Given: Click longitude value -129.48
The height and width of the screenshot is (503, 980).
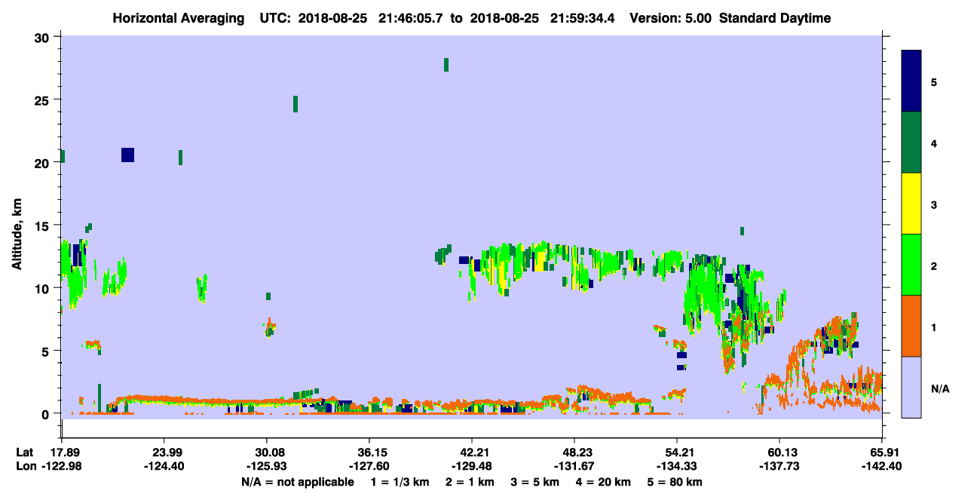Looking at the screenshot, I should (472, 467).
